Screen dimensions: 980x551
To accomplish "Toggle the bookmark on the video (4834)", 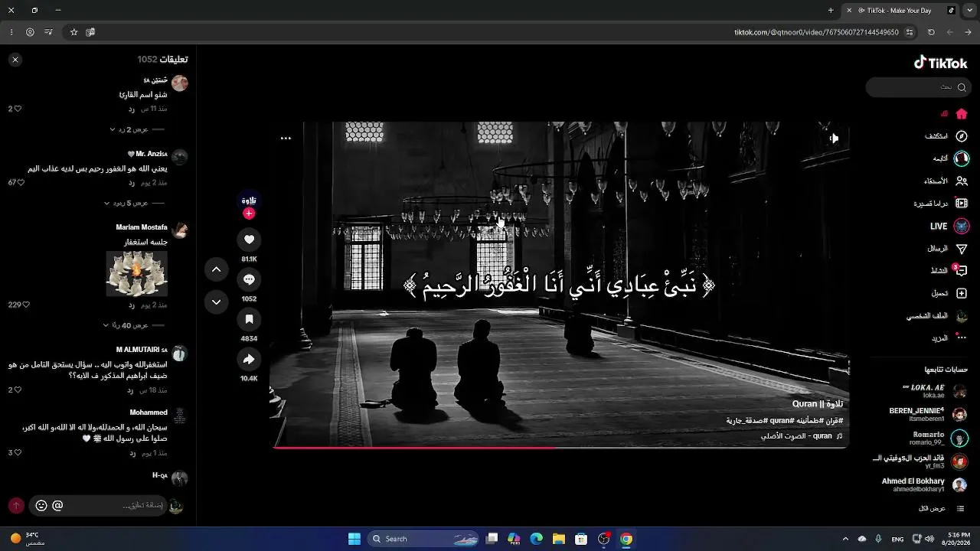I will (249, 319).
